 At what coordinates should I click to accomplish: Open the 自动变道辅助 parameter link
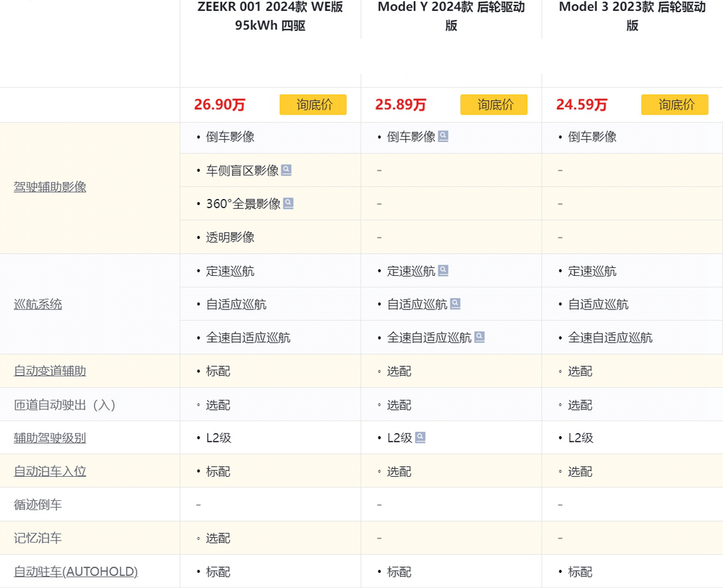tap(50, 371)
